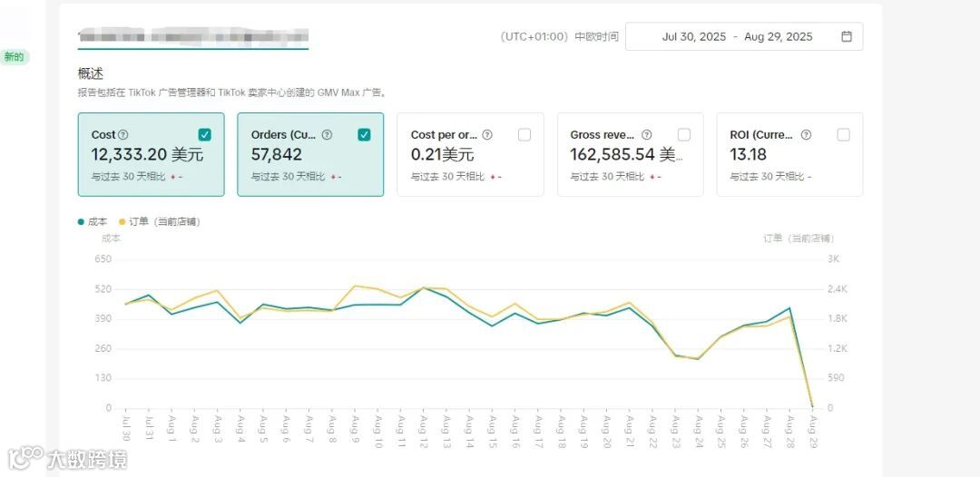Viewport: 980px width, 477px height.
Task: Select the ROI value 13.18
Action: coord(748,155)
